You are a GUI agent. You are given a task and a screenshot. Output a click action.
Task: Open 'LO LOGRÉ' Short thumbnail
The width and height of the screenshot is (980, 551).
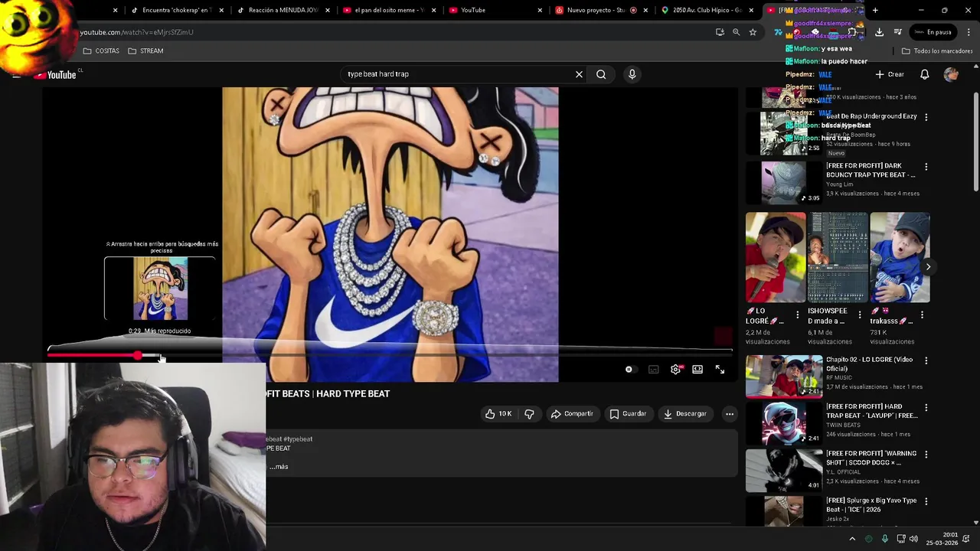tap(776, 258)
